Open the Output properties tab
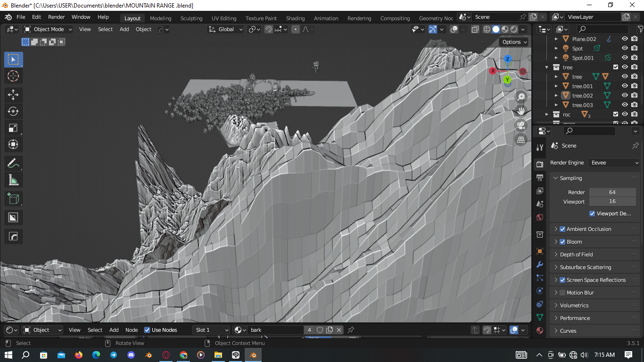This screenshot has width=644, height=362. click(x=540, y=177)
